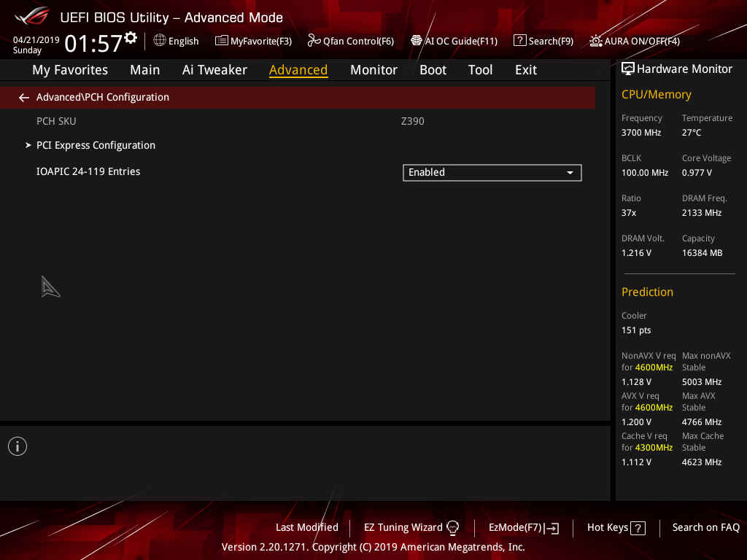Click the 27°C temperature value
Viewport: 747px width, 560px height.
click(692, 133)
